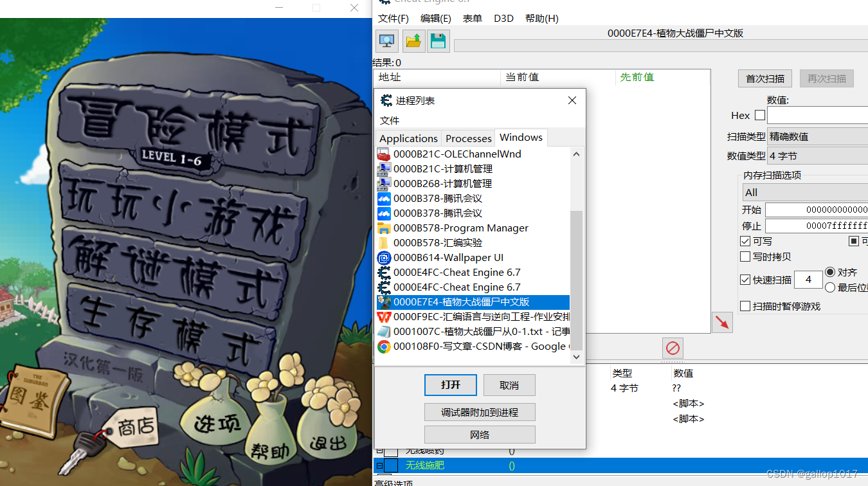Open the 帮助(H) menu
Image resolution: width=868 pixels, height=486 pixels.
[x=541, y=19]
